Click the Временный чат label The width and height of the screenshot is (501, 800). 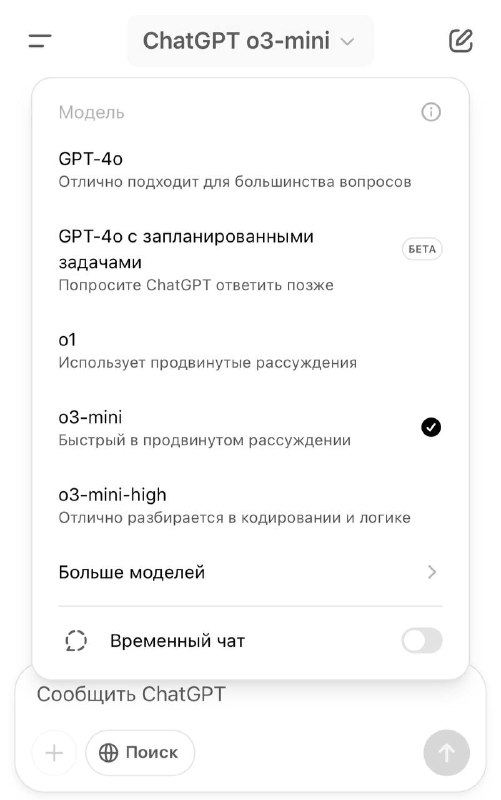point(178,641)
